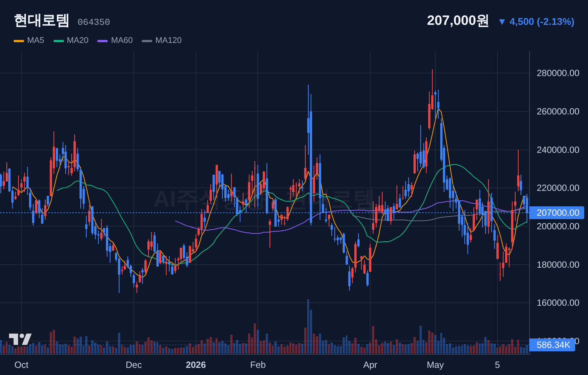Click the 240000.00 price axis label
588x375 pixels.
click(x=558, y=150)
